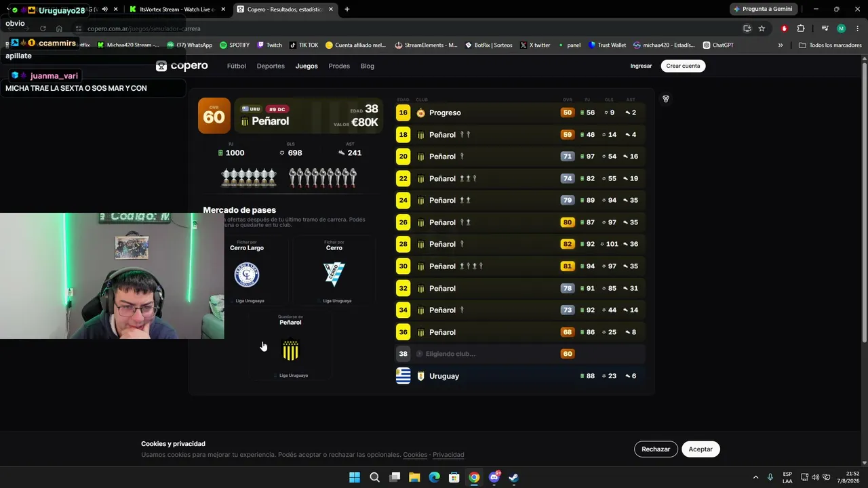Select the Peñarol row at age 30

tap(519, 266)
